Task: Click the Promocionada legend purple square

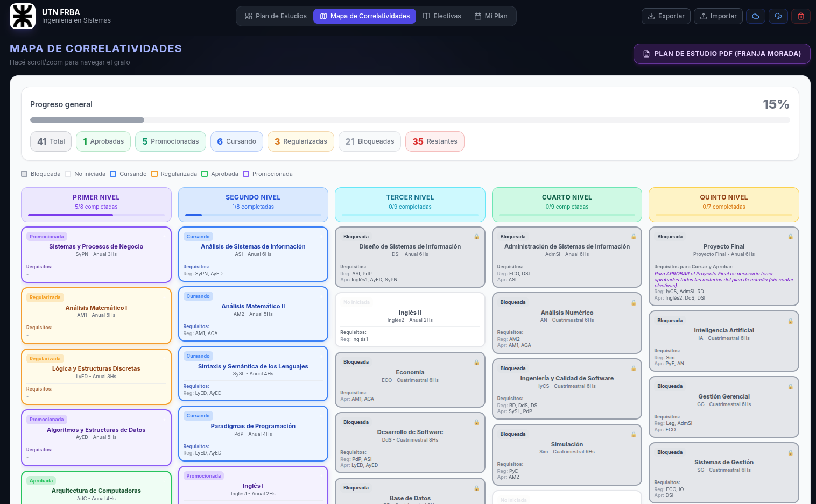Action: point(246,174)
